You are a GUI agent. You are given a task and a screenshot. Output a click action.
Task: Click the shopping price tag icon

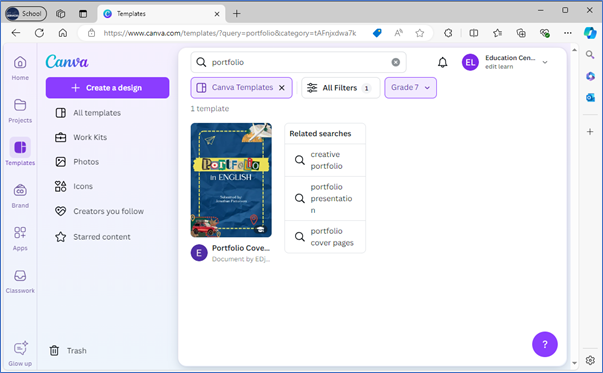(x=377, y=33)
